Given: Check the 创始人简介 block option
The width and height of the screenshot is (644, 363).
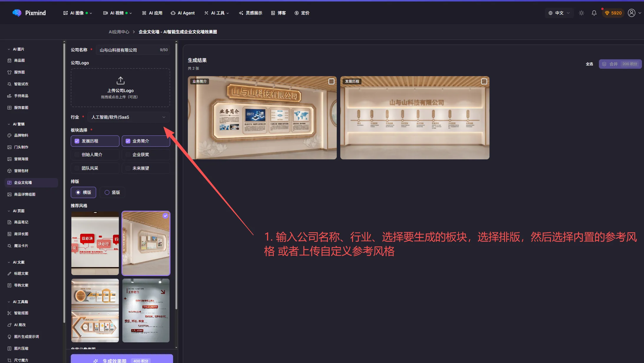Looking at the screenshot, I should 95,155.
